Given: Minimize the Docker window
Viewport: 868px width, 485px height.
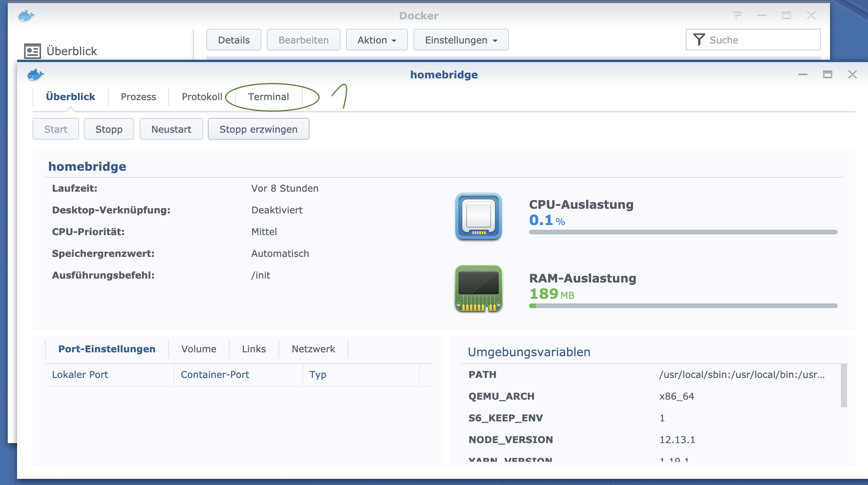Looking at the screenshot, I should click(x=762, y=16).
